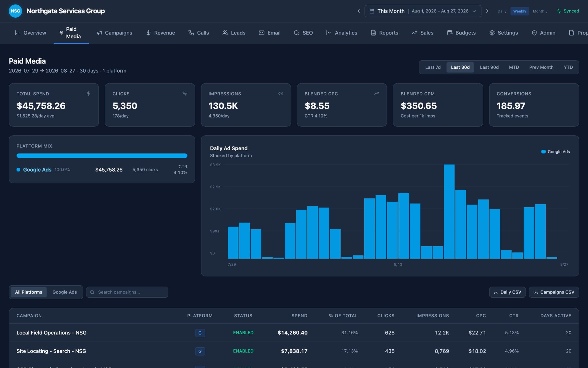This screenshot has width=588, height=368.
Task: Download the Campaigns CSV
Action: (x=554, y=292)
